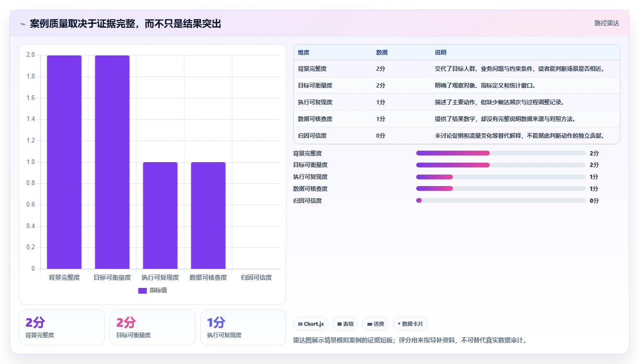The width and height of the screenshot is (639, 364).
Task: Click the 背景完整度 progress bar
Action: click(501, 153)
